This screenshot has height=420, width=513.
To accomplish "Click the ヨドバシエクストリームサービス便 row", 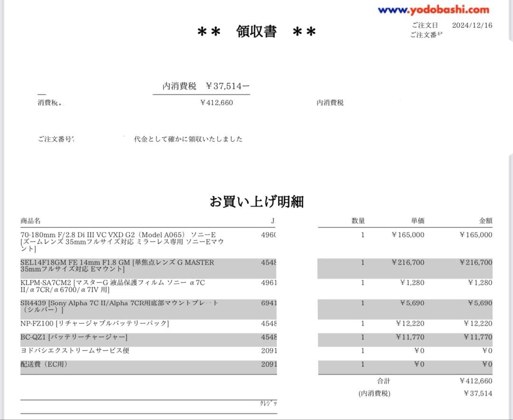I will 75,351.
